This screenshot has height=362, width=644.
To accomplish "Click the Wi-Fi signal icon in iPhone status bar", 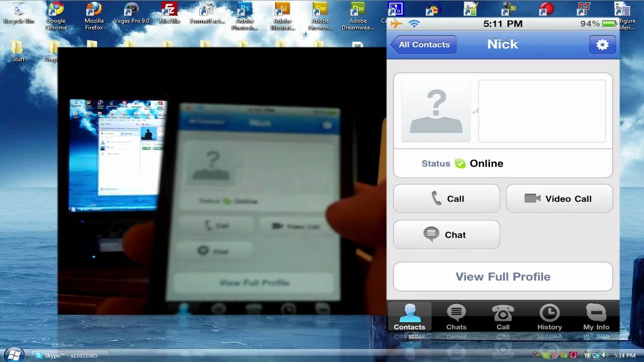I will click(x=414, y=24).
